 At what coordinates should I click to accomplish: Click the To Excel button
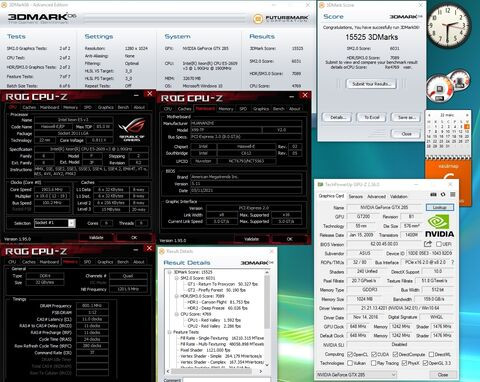(371, 117)
